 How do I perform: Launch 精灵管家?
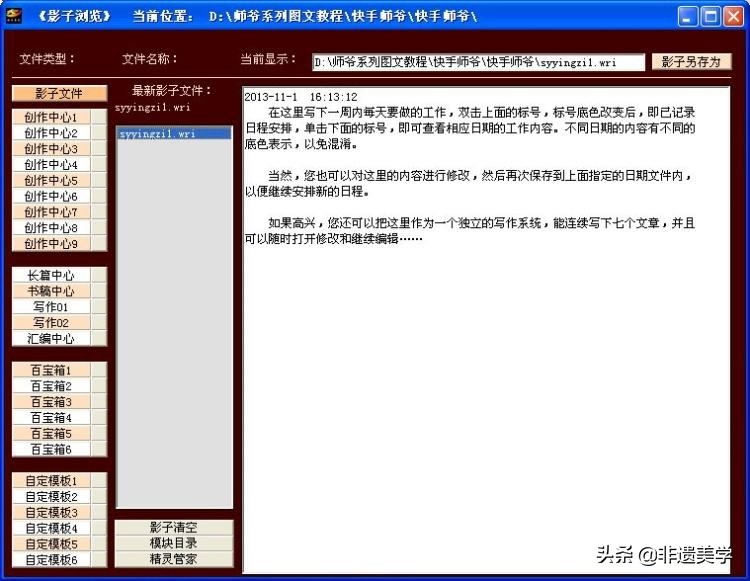pyautogui.click(x=174, y=559)
